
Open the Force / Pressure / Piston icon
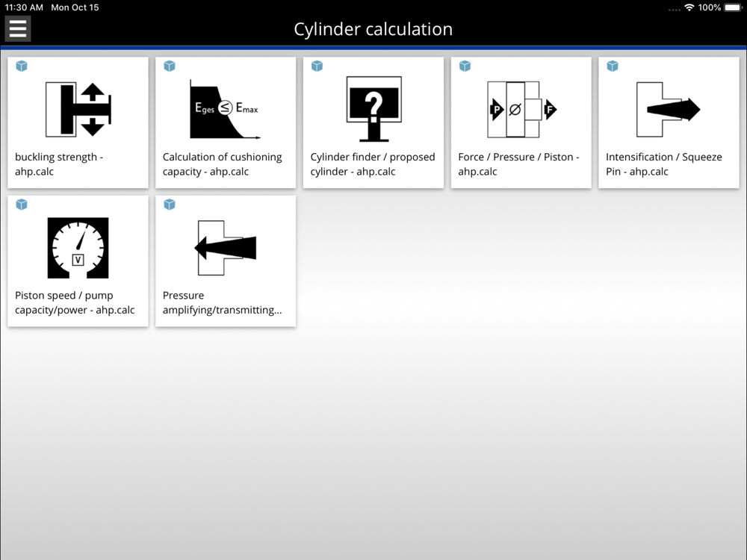521,109
